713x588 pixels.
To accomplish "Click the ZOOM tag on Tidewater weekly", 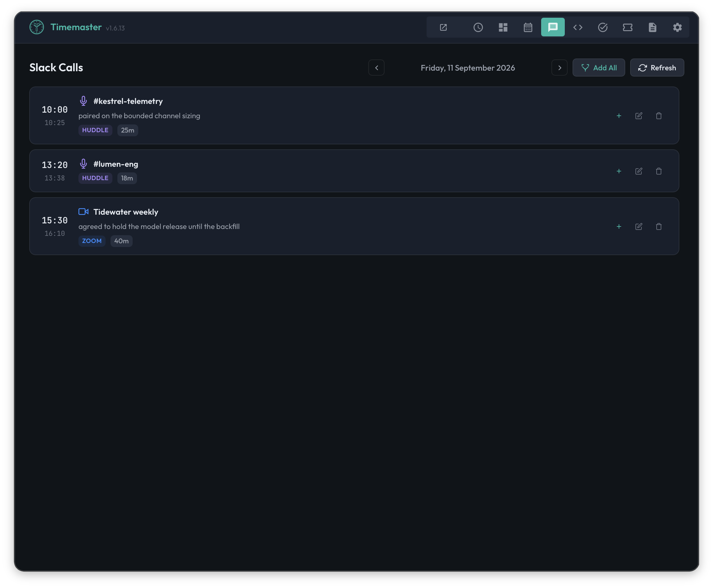I will [x=92, y=241].
